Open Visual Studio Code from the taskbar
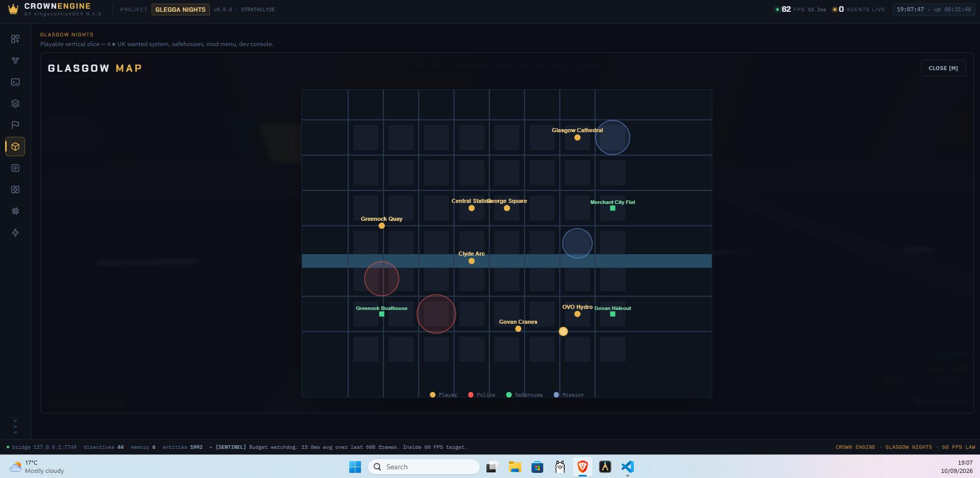Screen dimensions: 980x478 (628, 467)
